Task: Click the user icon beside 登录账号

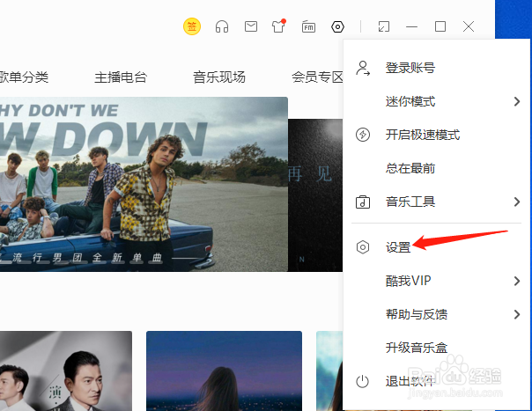Action: (x=363, y=68)
